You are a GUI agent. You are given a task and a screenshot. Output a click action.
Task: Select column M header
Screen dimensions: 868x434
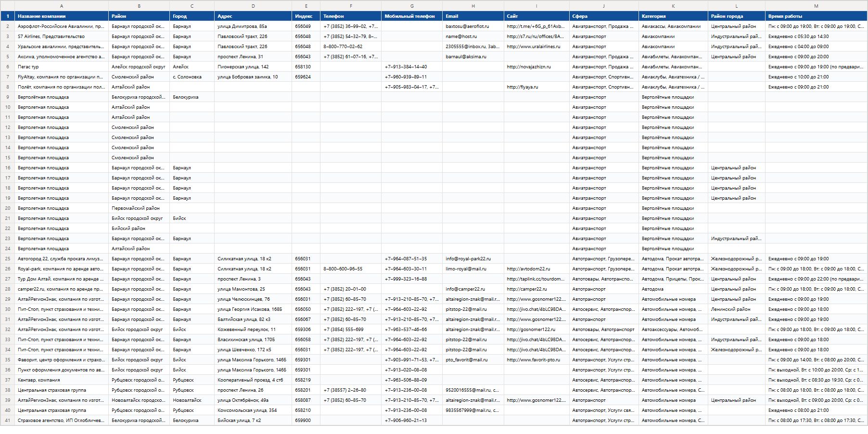(816, 6)
